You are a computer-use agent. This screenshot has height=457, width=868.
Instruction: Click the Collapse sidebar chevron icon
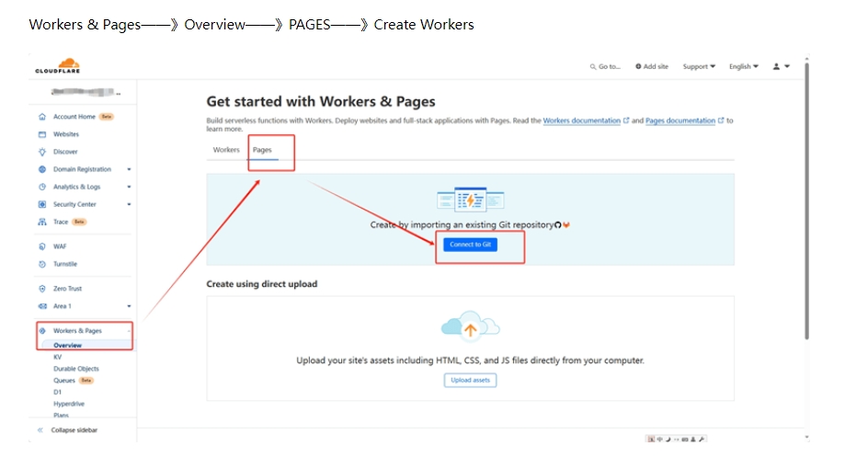[x=40, y=430]
